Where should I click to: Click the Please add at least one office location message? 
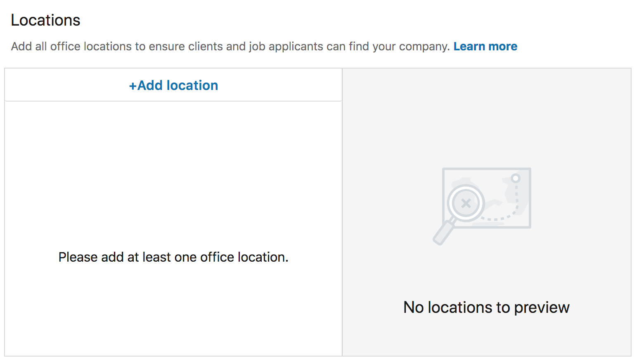click(x=173, y=257)
